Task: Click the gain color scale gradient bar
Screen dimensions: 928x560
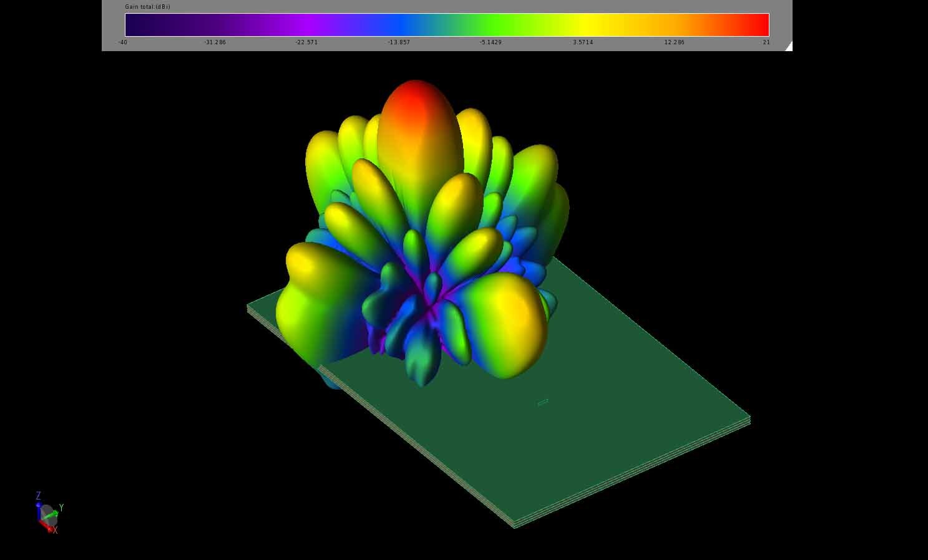Action: coord(447,25)
